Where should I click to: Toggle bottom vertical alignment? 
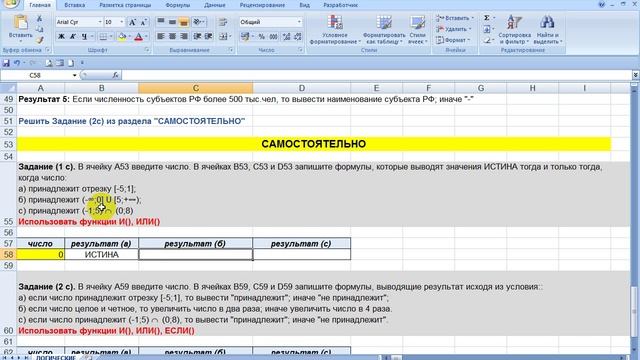pos(184,22)
